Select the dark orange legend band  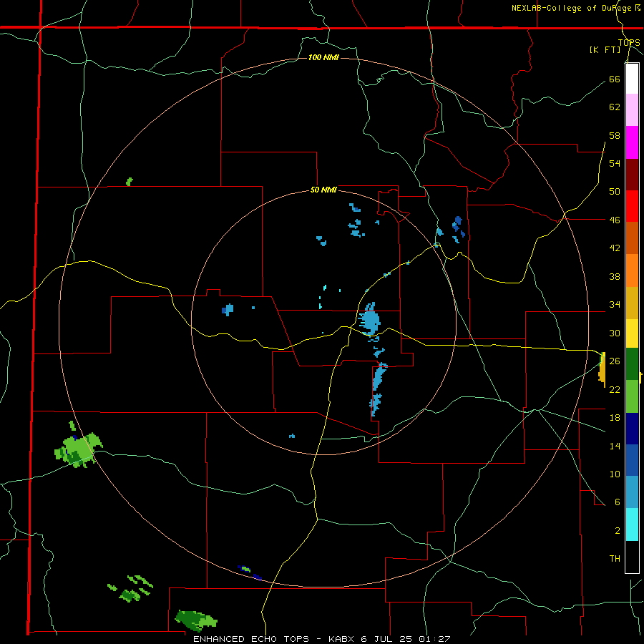pos(632,238)
